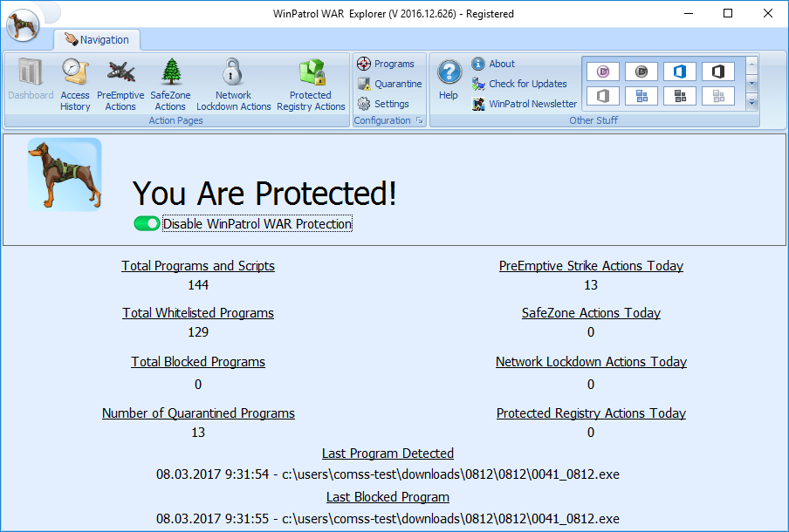The height and width of the screenshot is (532, 789).
Task: Open Settings with the gear icon
Action: tap(383, 104)
